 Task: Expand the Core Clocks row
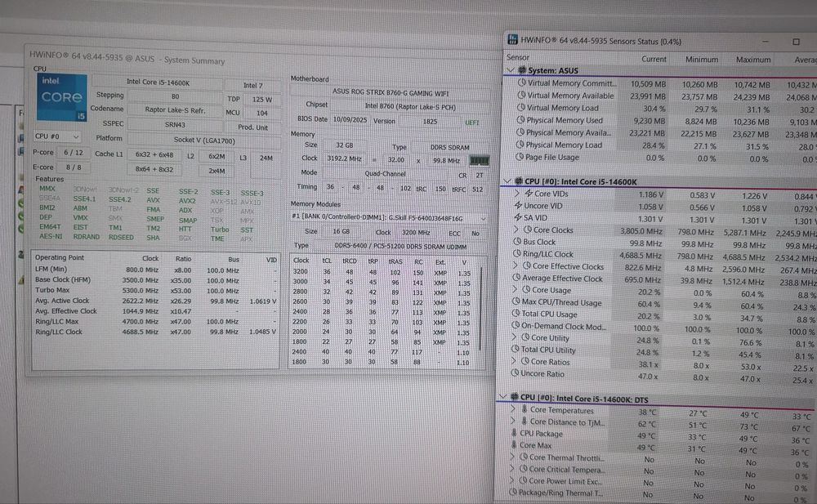[516, 230]
